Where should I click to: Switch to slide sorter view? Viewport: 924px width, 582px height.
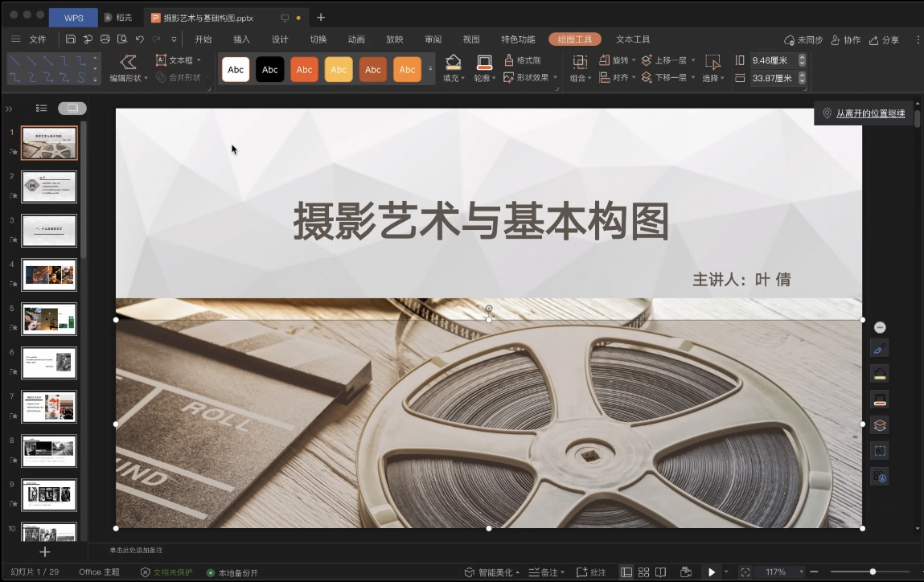point(643,572)
